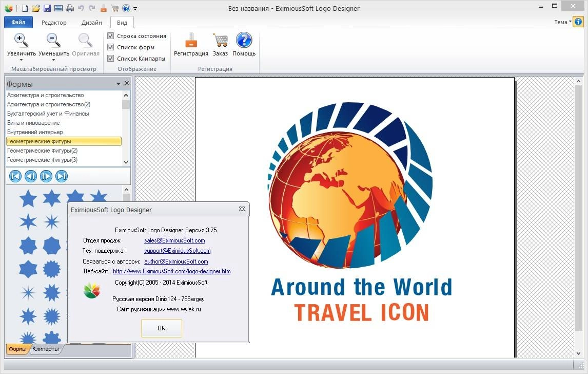Undo the last action

81,8
